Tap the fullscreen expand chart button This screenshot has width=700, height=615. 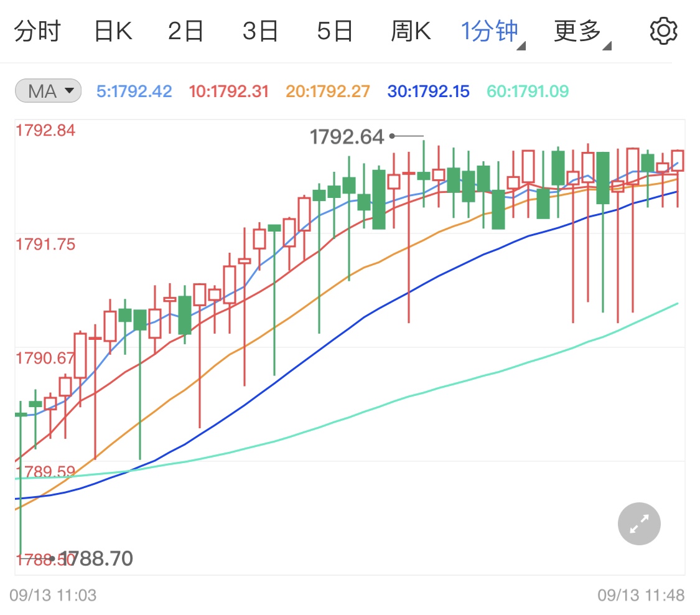[x=639, y=524]
